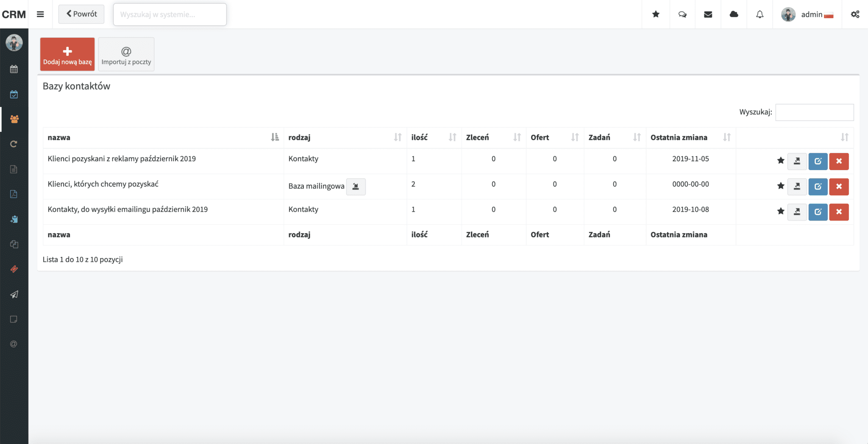Open Klienci, których chcemy pozyskać entry
Viewport: 868px width, 444px height.
point(103,184)
